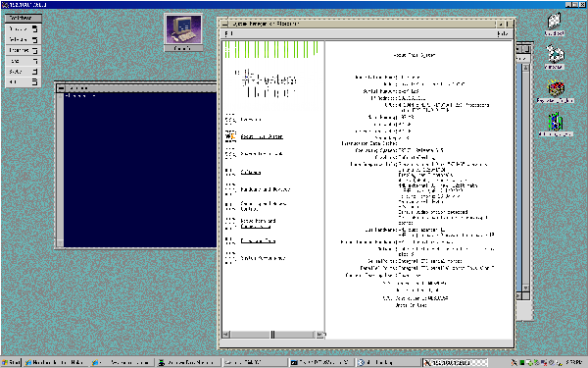The height and width of the screenshot is (368, 588).
Task: Select the topmost desktop icon on the right edge
Action: pyautogui.click(x=555, y=24)
